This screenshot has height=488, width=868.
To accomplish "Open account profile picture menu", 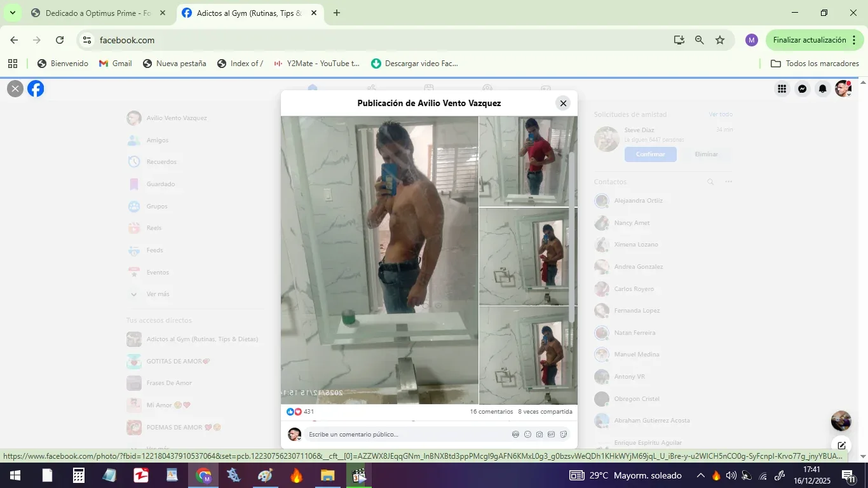I will [x=843, y=89].
